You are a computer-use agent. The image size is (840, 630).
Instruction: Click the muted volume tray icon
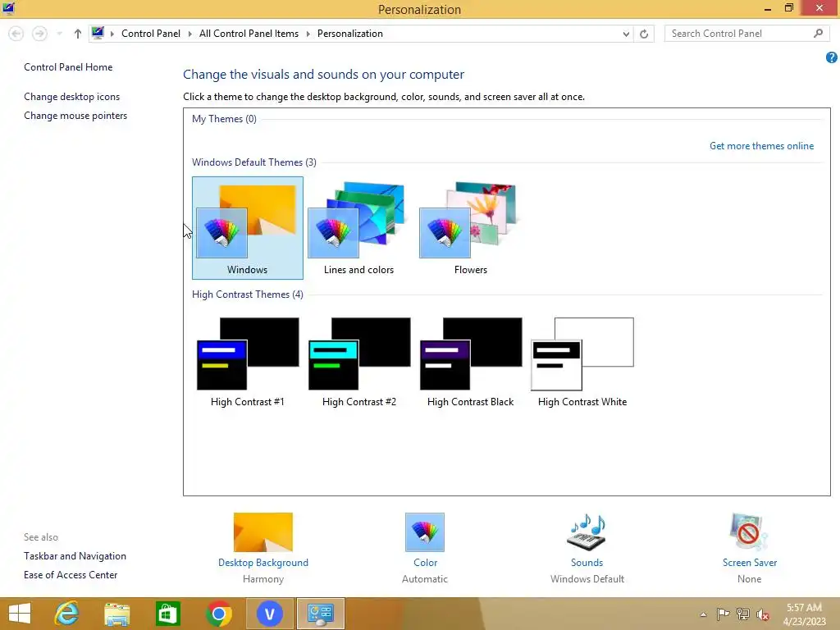[x=763, y=614]
